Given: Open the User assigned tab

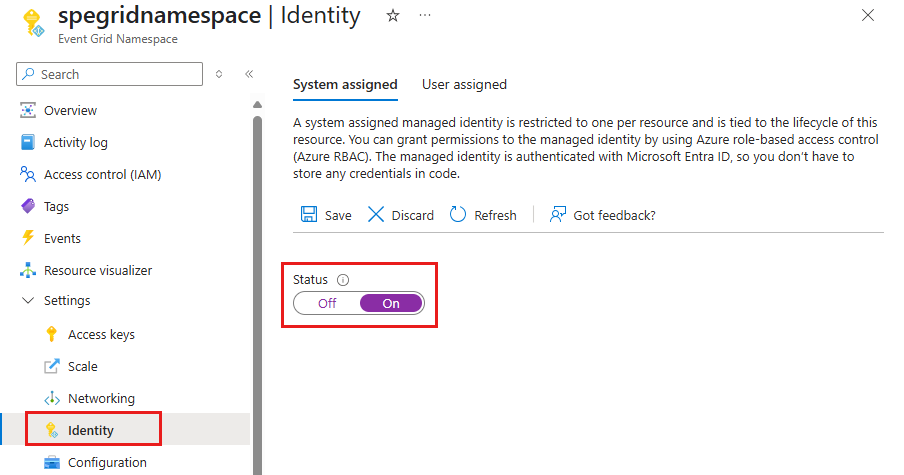Looking at the screenshot, I should (464, 85).
